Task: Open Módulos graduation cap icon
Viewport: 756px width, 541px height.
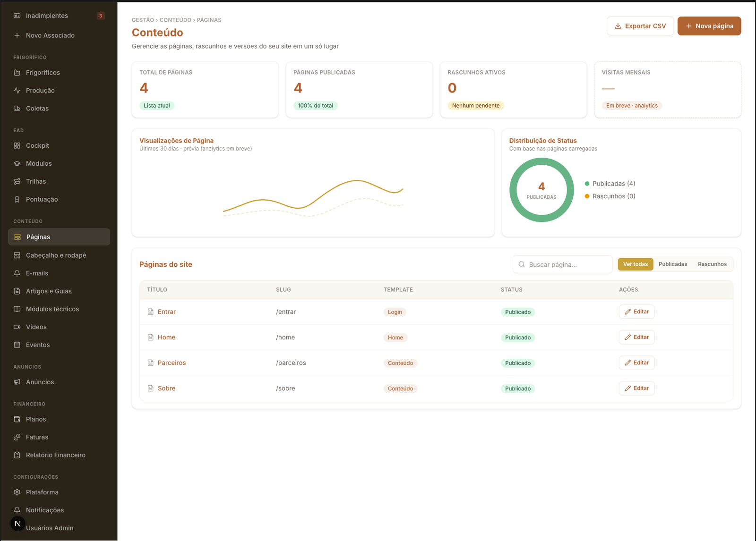Action: click(x=17, y=164)
